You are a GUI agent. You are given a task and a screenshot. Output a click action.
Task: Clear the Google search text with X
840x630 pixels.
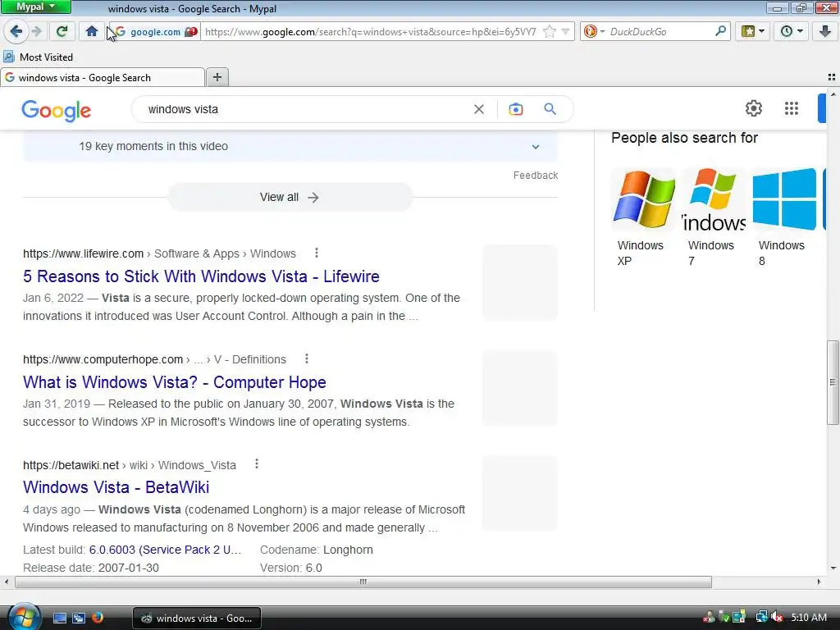point(479,109)
